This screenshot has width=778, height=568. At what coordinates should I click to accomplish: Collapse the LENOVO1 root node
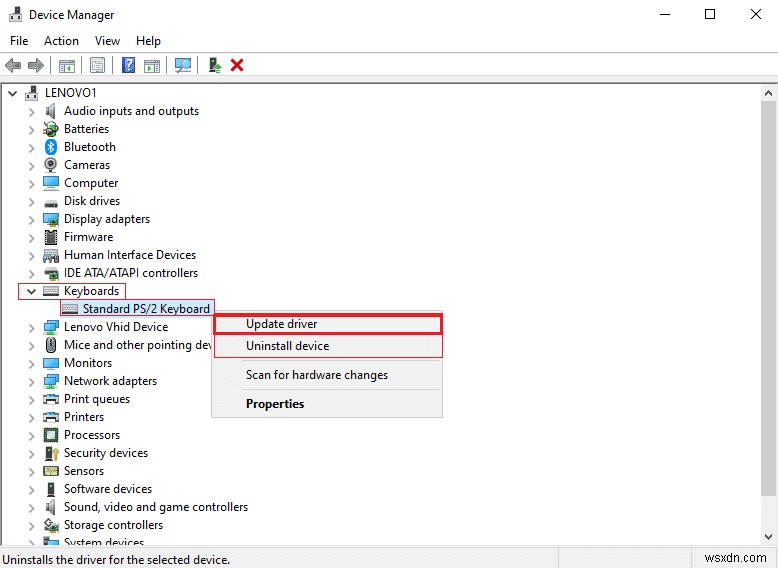pos(13,93)
